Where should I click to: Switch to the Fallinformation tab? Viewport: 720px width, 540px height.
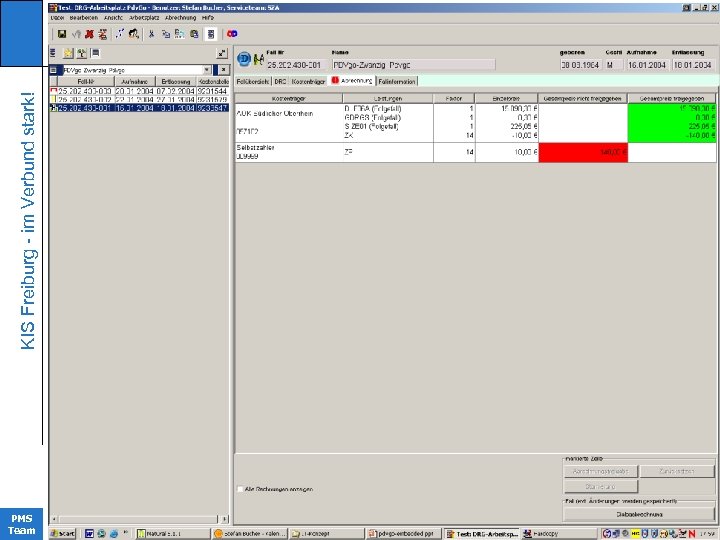pos(397,81)
